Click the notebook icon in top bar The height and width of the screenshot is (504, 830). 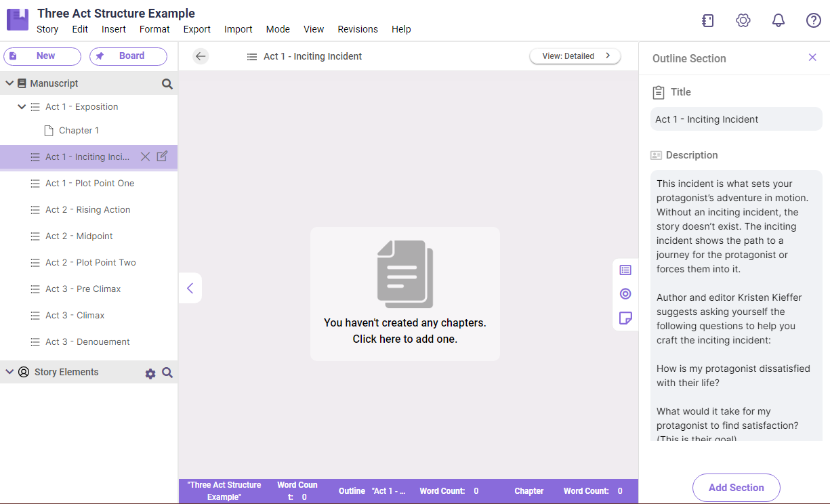[x=708, y=20]
